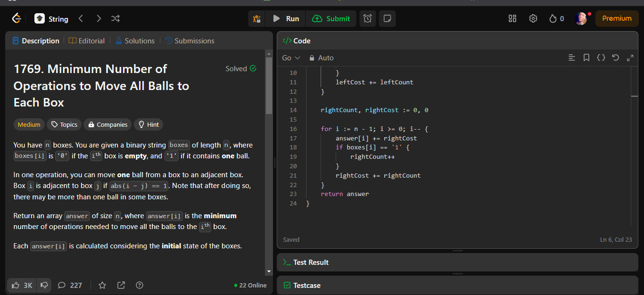Open the 227 comments
This screenshot has height=295, width=644.
pos(70,285)
